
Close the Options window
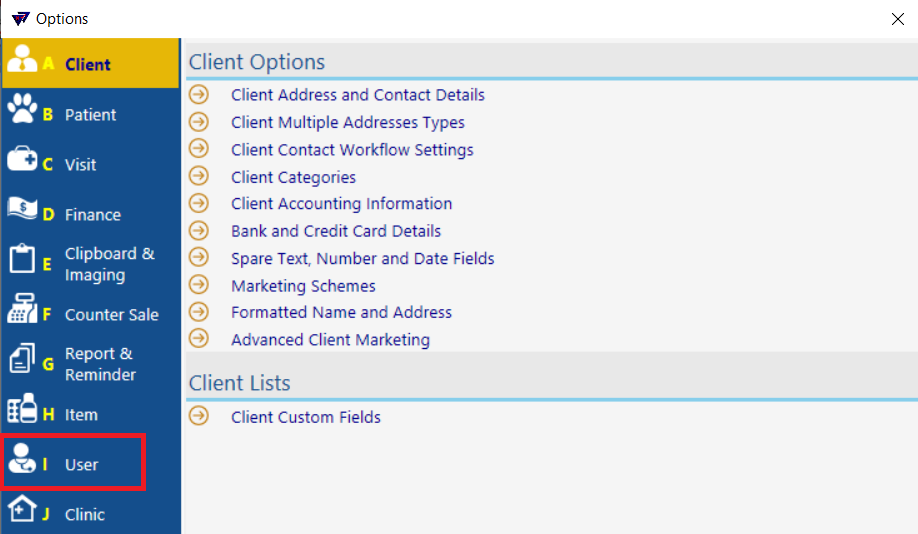click(x=898, y=19)
